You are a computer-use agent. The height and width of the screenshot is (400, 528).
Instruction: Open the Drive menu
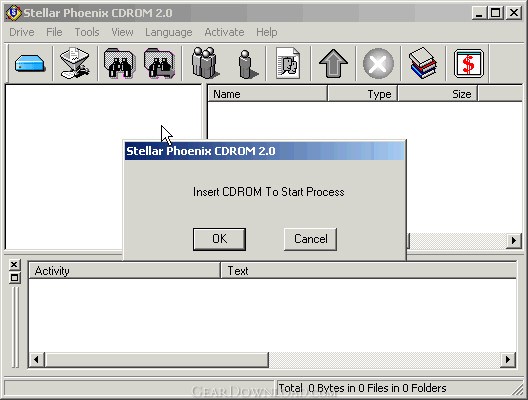click(x=22, y=32)
